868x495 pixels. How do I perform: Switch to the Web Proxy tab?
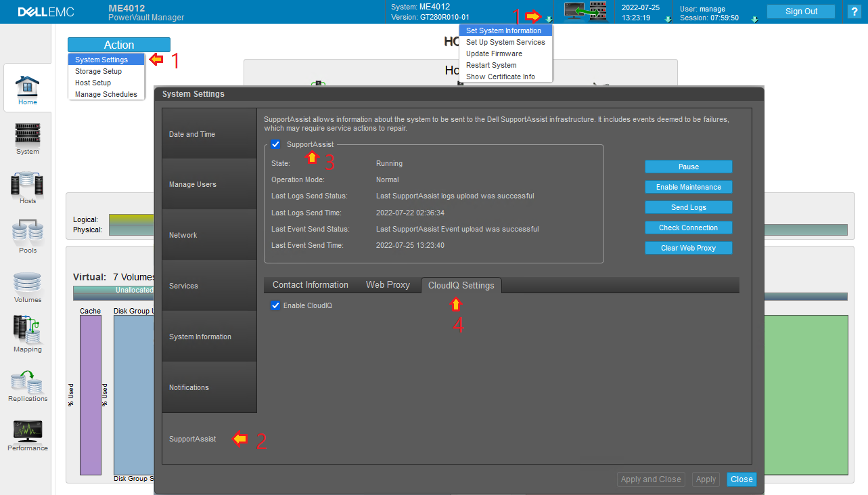click(x=388, y=284)
